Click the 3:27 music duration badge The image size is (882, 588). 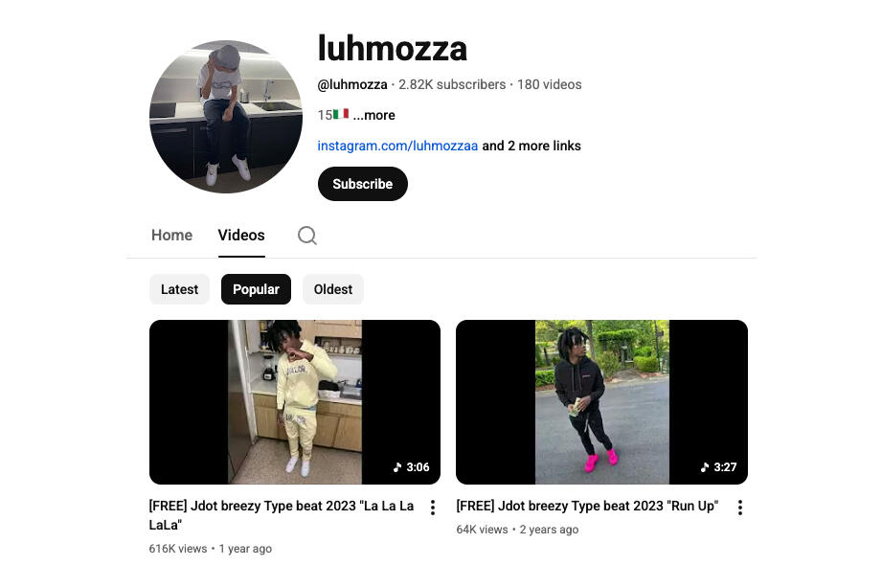718,467
